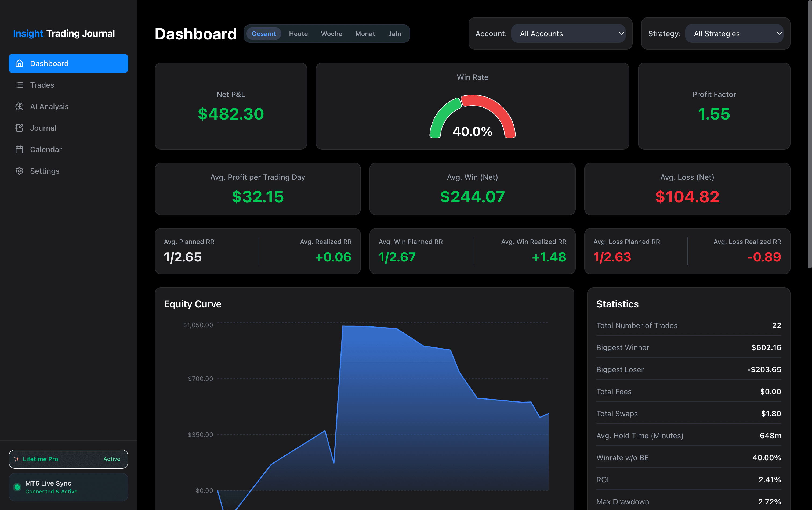Click the Settings gear icon
This screenshot has width=812, height=510.
[x=19, y=171]
